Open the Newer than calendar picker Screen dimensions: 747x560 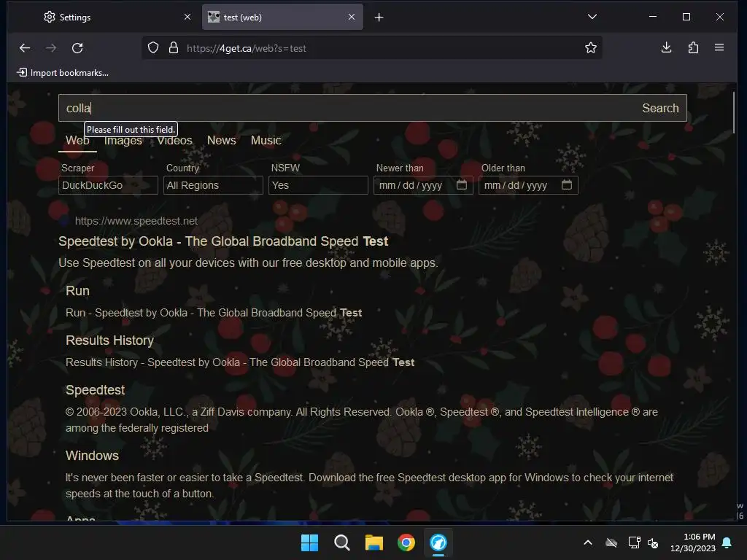click(462, 184)
